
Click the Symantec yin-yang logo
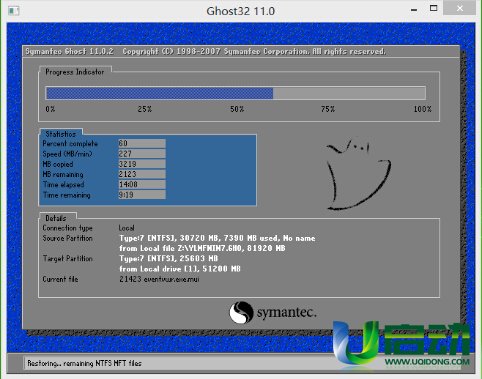241,312
